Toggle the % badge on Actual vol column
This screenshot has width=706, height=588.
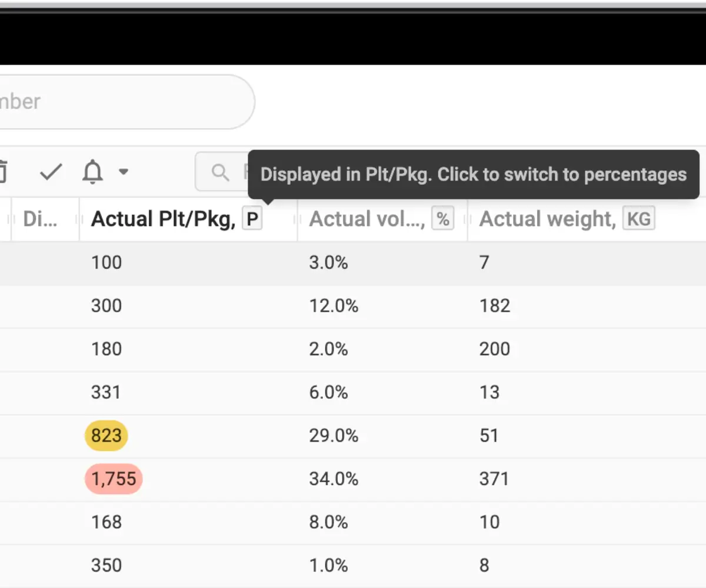443,219
